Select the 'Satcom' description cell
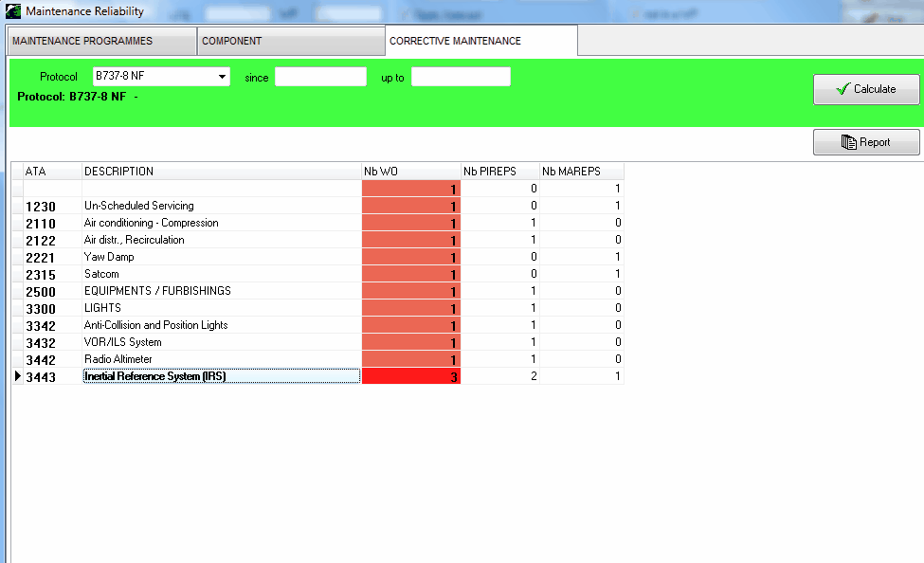This screenshot has width=924, height=563. click(222, 274)
